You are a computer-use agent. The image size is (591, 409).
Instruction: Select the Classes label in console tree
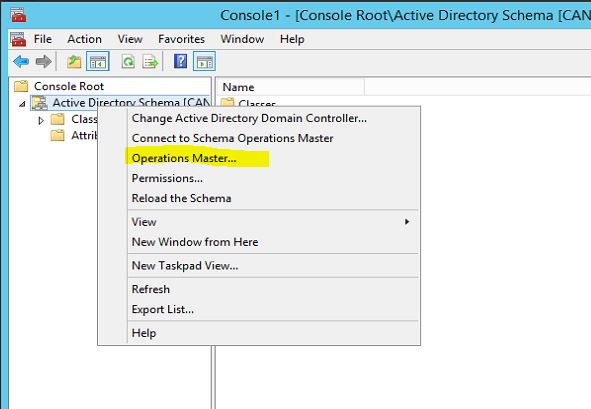tap(84, 119)
